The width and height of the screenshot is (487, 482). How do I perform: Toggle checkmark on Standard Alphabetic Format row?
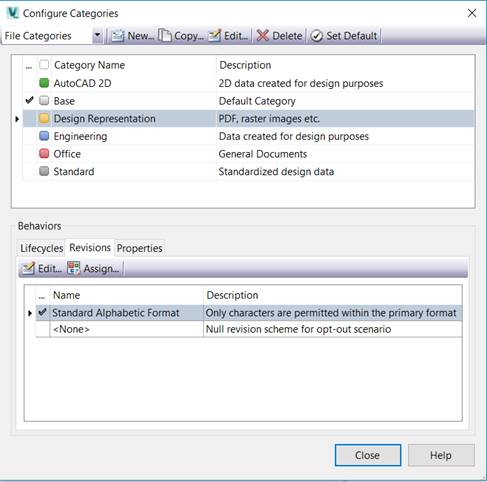[42, 312]
